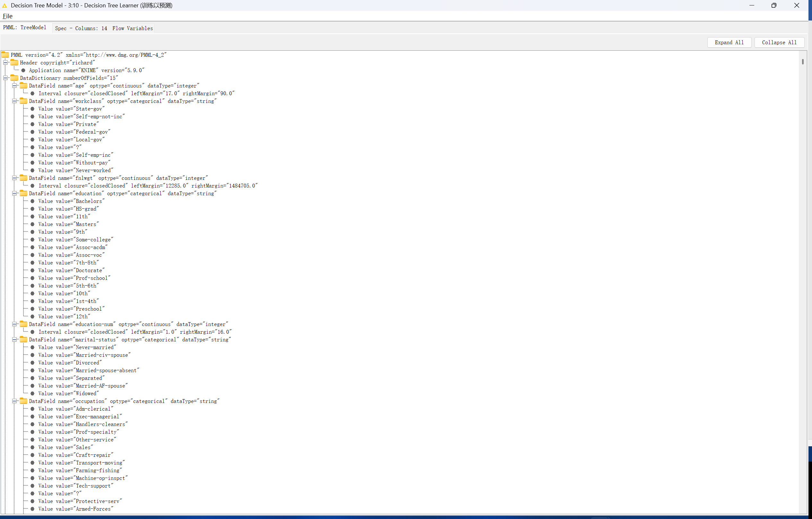Click the DataDictionary folder icon
The image size is (812, 519).
[14, 78]
